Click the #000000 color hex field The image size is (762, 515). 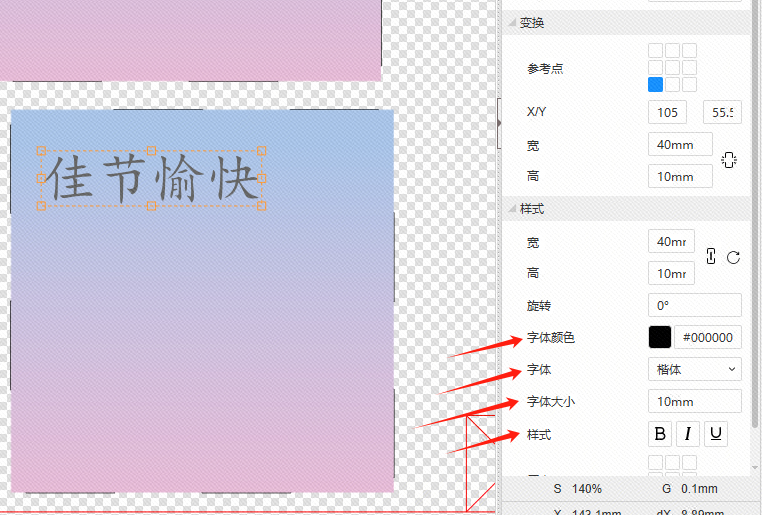coord(709,337)
